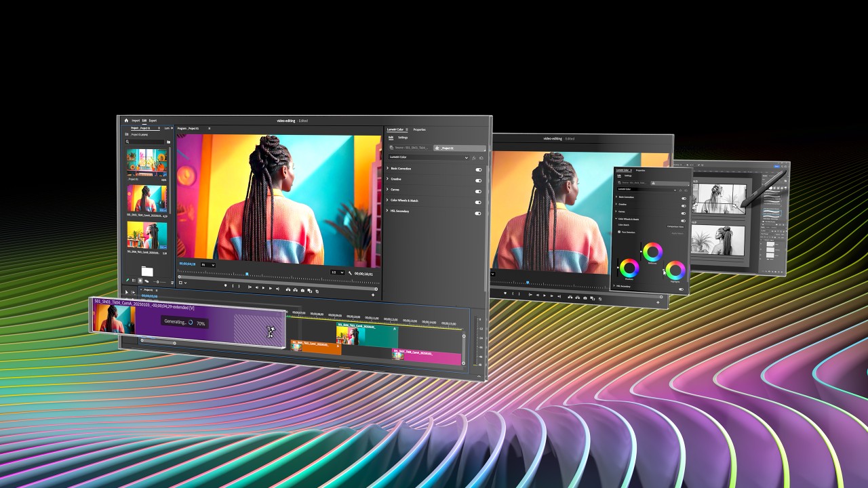
Task: Open the wrench settings icon in Program monitor
Action: (x=350, y=272)
